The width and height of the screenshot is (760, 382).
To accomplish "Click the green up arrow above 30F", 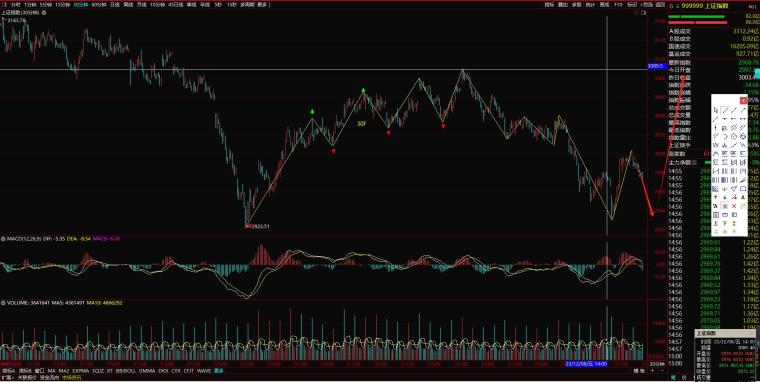I will click(363, 90).
